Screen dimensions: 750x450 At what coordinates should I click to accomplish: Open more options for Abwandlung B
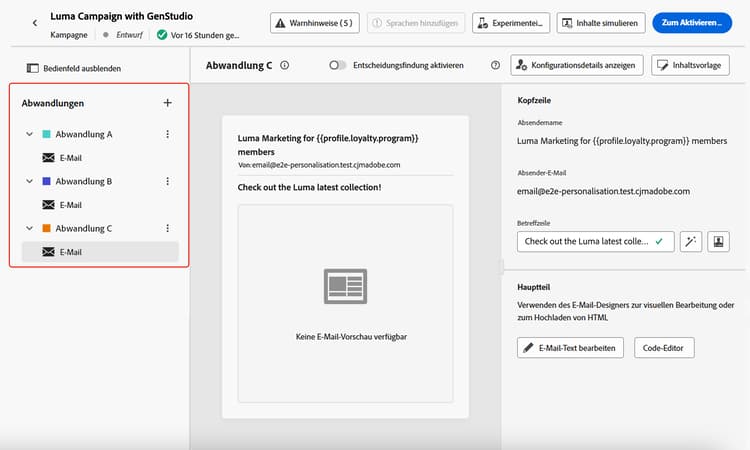(x=167, y=181)
